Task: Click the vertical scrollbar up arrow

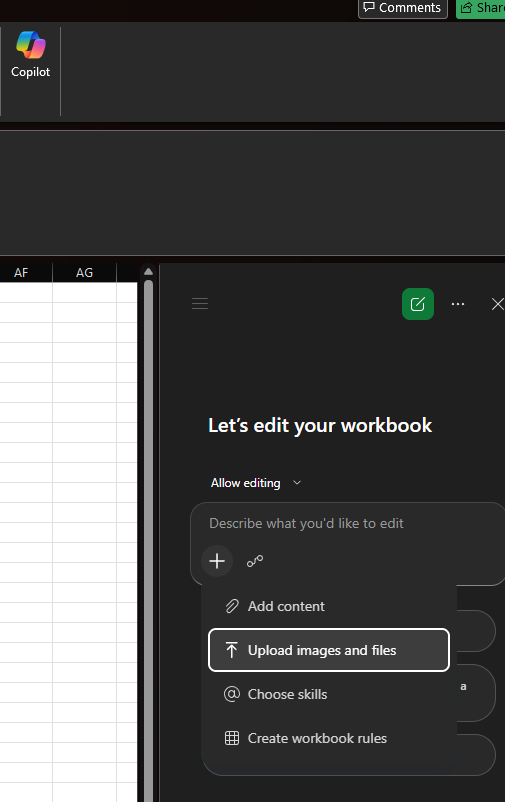Action: click(148, 272)
